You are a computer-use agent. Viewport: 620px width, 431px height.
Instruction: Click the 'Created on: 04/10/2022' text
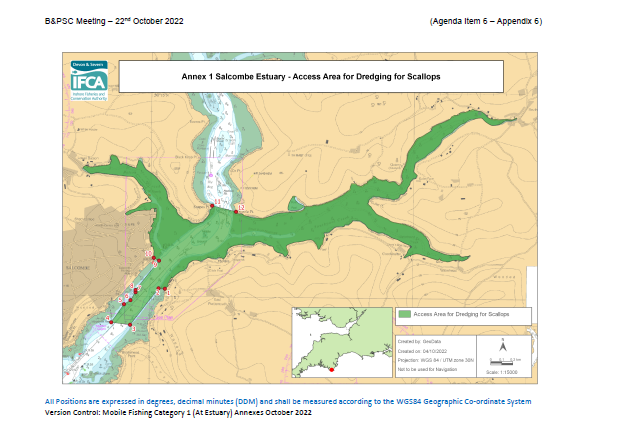[x=422, y=351]
